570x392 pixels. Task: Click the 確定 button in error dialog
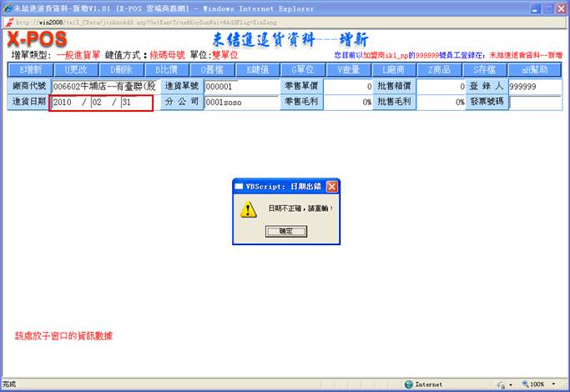point(285,230)
